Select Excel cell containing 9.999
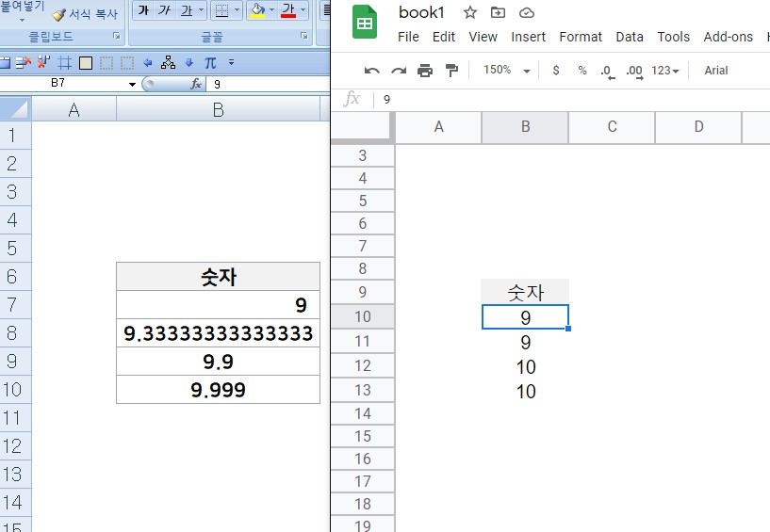 [x=218, y=390]
